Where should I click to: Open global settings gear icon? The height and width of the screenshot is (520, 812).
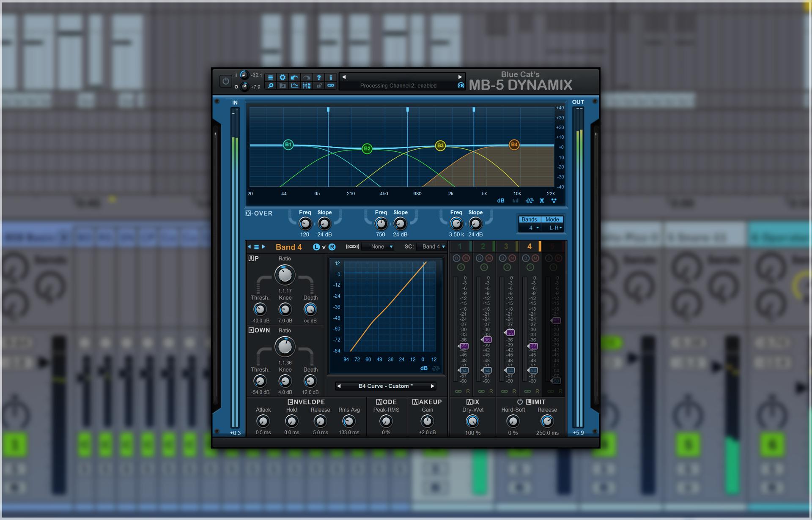[283, 77]
